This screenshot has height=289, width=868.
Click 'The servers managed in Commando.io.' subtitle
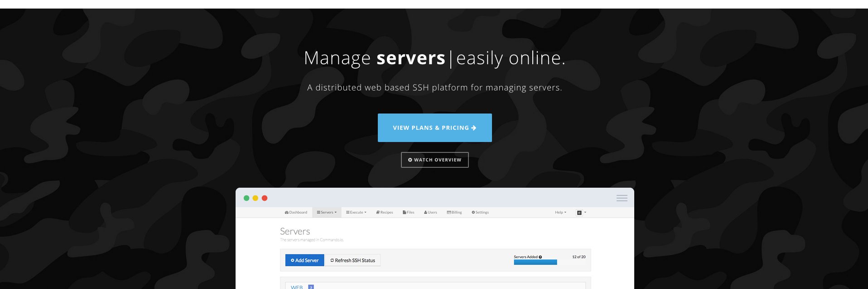click(x=312, y=240)
